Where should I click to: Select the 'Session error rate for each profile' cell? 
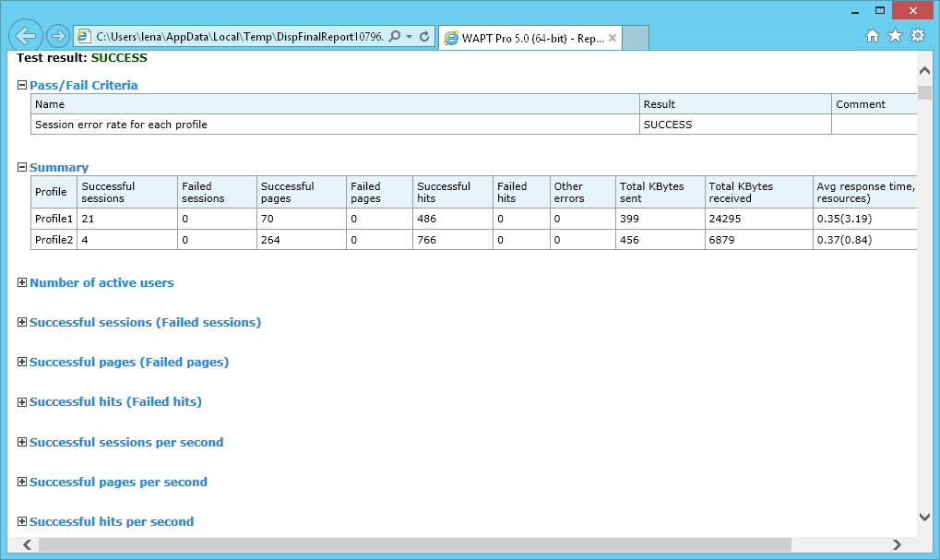click(x=335, y=125)
